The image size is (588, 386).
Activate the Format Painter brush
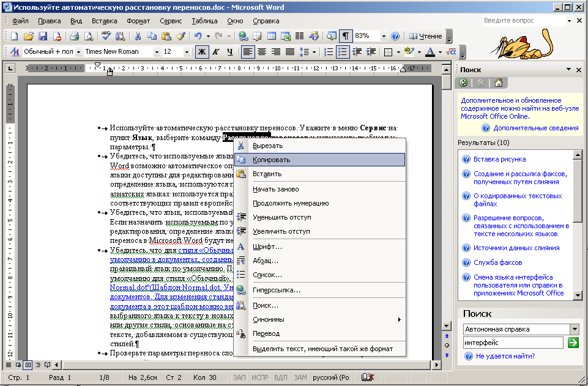(x=180, y=36)
